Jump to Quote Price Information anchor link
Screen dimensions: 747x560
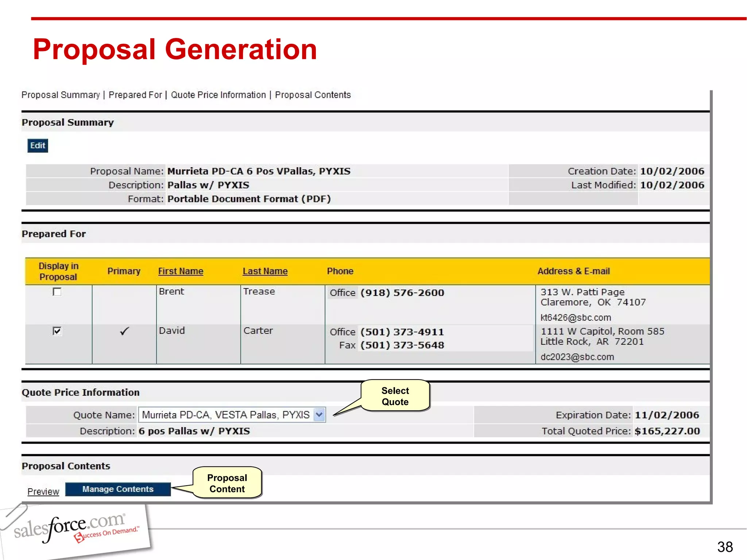pyautogui.click(x=218, y=95)
